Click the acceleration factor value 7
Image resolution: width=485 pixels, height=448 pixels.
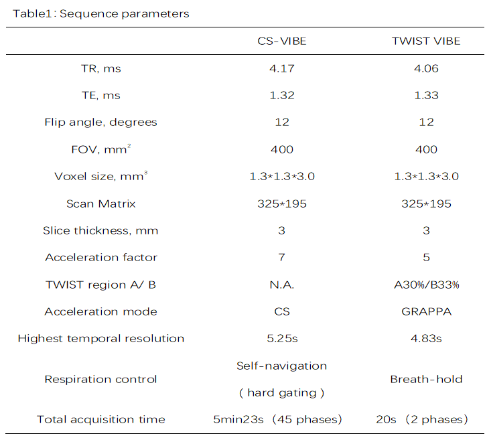click(281, 257)
